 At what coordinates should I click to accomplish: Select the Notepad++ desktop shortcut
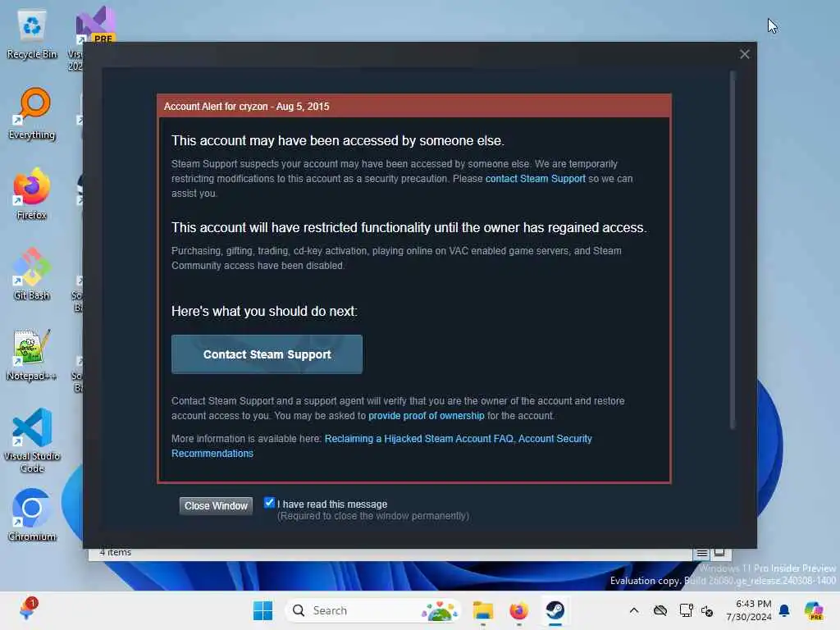pos(32,355)
